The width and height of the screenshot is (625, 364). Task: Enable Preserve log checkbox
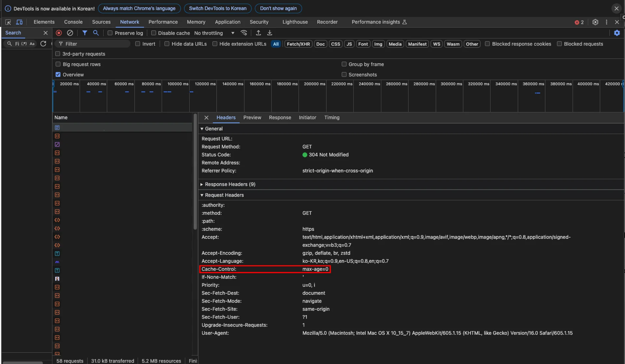coord(110,33)
